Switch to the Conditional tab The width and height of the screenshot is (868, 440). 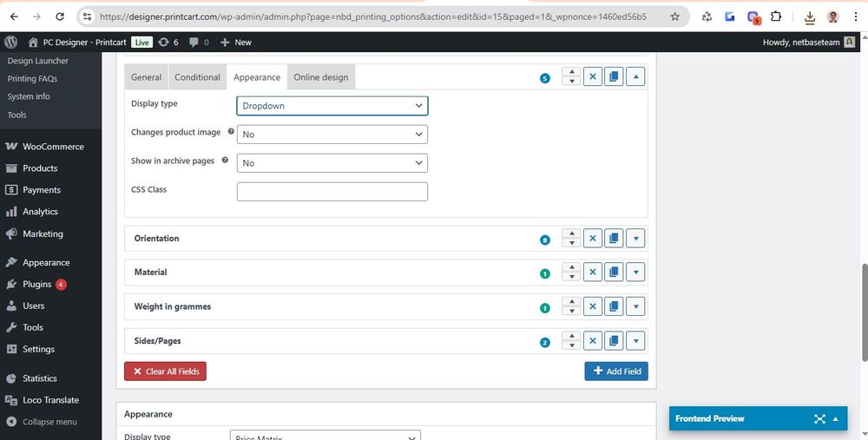pyautogui.click(x=197, y=77)
